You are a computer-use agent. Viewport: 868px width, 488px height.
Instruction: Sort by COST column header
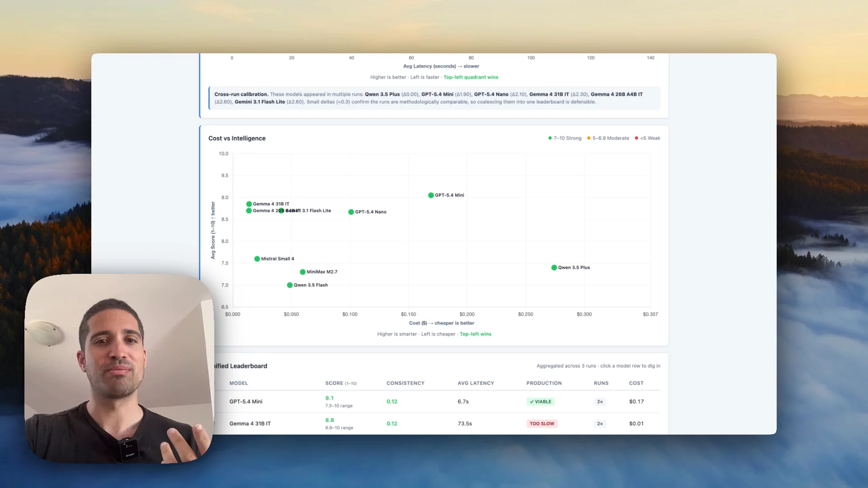[x=636, y=383]
